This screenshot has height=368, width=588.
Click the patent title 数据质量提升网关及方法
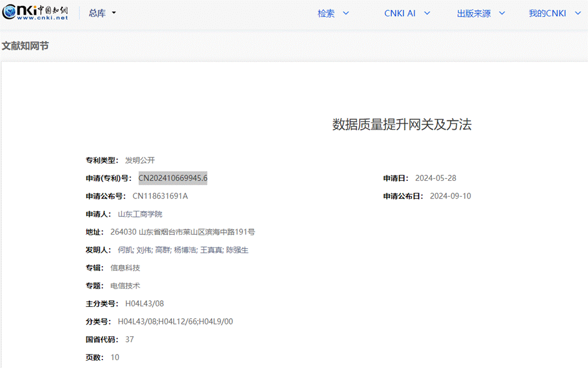pos(401,125)
